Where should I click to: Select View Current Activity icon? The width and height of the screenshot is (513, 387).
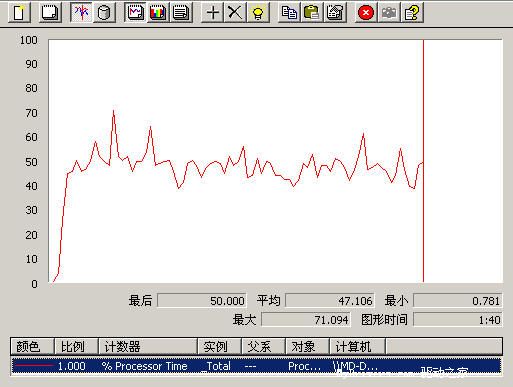pyautogui.click(x=81, y=13)
